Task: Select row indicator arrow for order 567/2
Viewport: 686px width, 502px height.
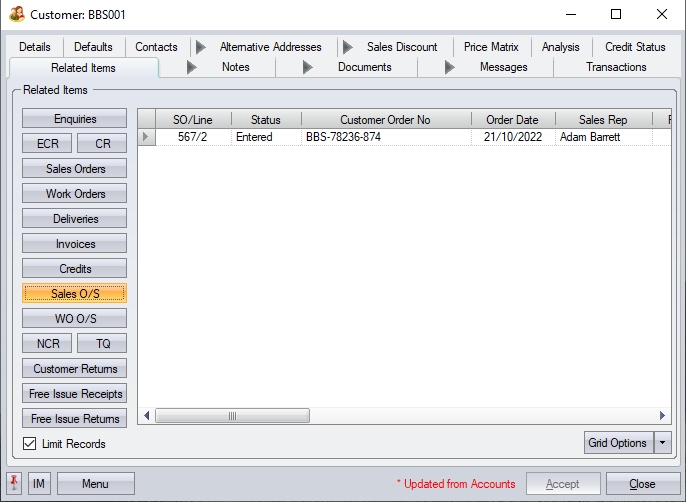Action: tap(147, 137)
